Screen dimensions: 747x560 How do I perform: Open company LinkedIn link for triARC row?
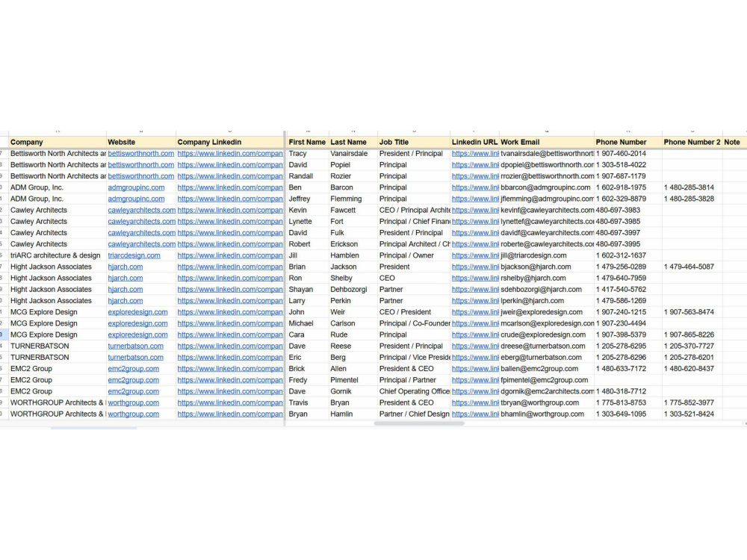[x=230, y=255]
